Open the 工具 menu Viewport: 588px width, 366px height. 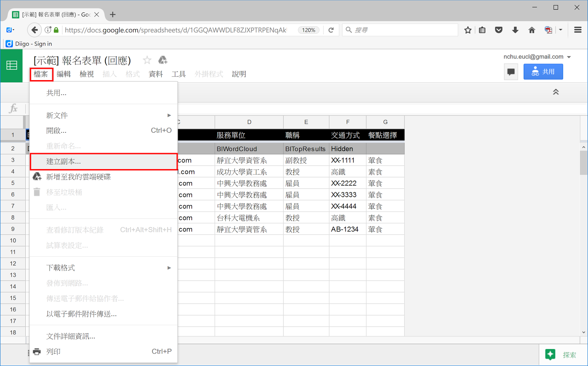179,74
